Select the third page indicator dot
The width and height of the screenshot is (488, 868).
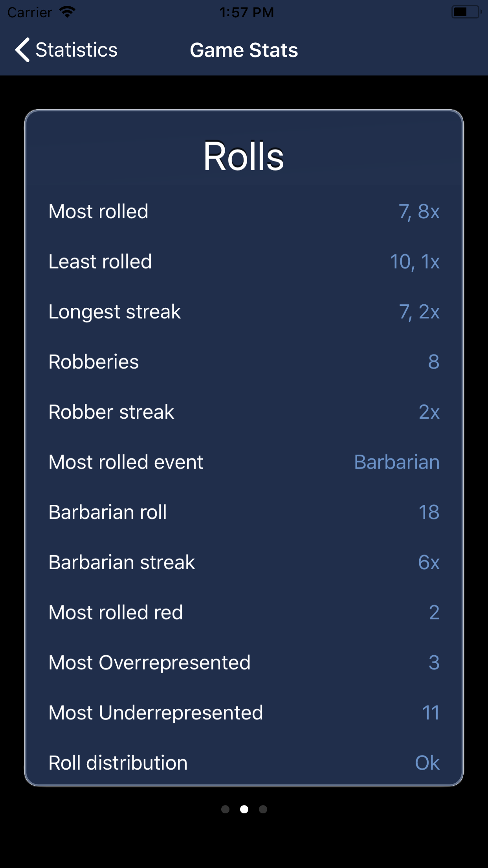tap(263, 809)
